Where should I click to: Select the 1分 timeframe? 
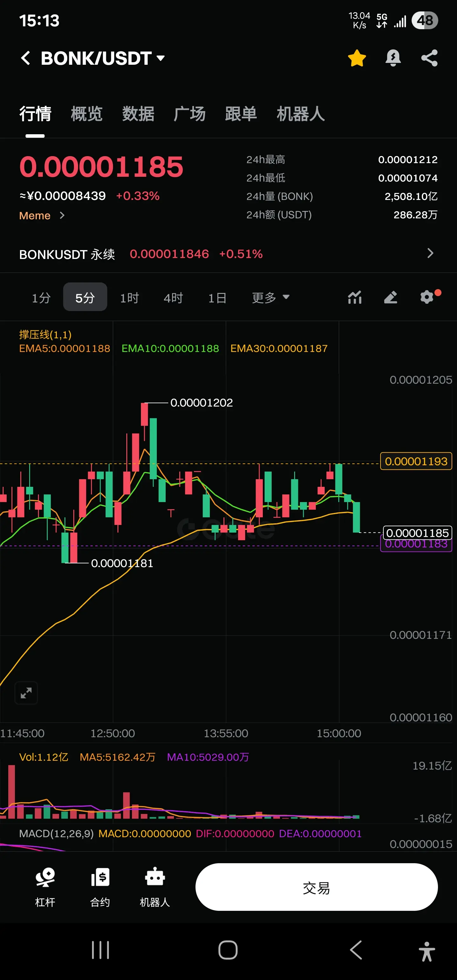click(41, 297)
